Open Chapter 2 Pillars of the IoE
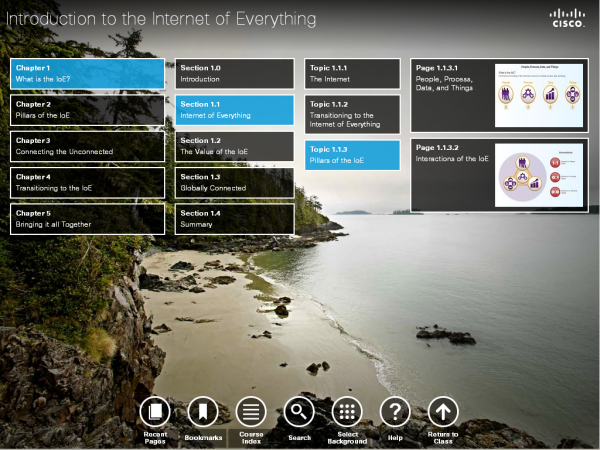Viewport: 600px width, 450px height. (x=87, y=110)
